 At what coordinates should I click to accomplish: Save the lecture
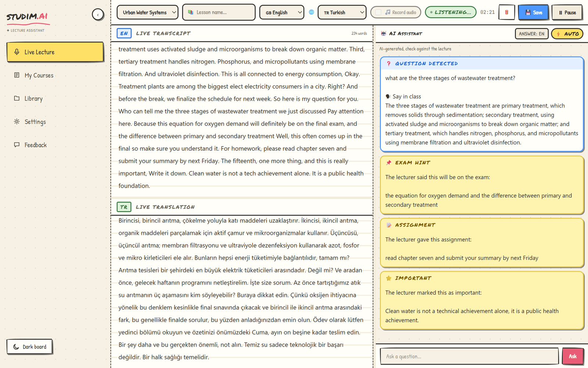click(x=533, y=12)
